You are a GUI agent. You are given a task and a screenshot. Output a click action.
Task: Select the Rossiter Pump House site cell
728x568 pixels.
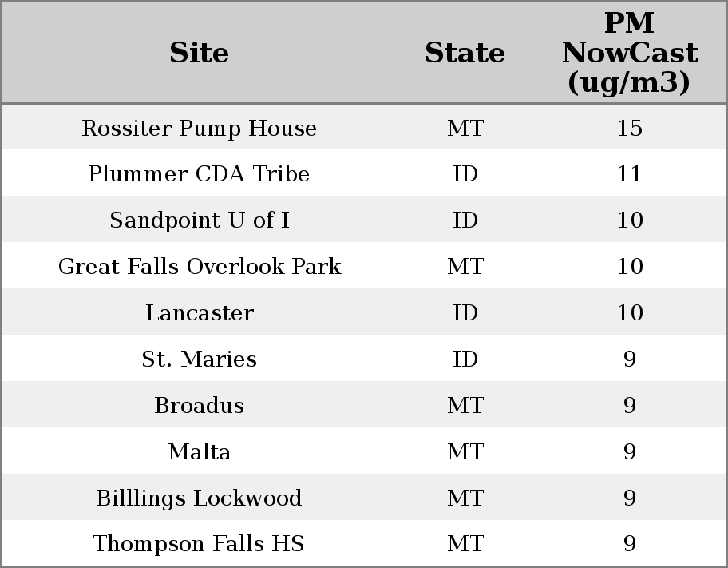(x=199, y=129)
